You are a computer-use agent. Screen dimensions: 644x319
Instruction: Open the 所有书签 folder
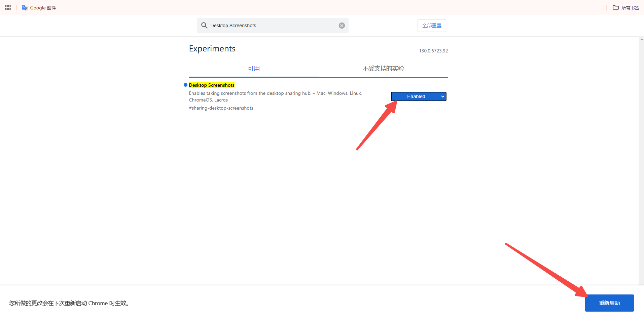coord(626,7)
